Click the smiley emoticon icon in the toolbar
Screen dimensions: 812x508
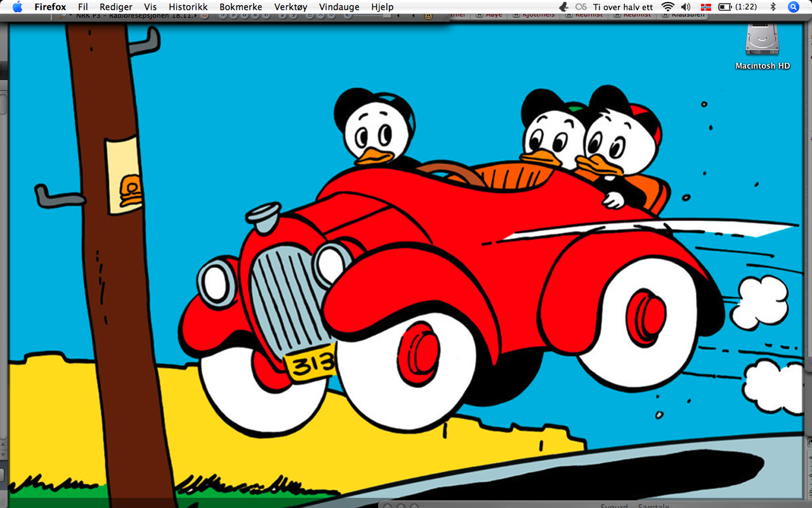[429, 16]
